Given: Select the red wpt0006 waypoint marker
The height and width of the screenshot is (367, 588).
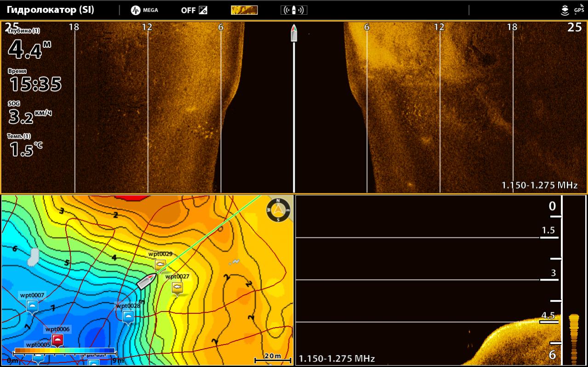Looking at the screenshot, I should [57, 340].
